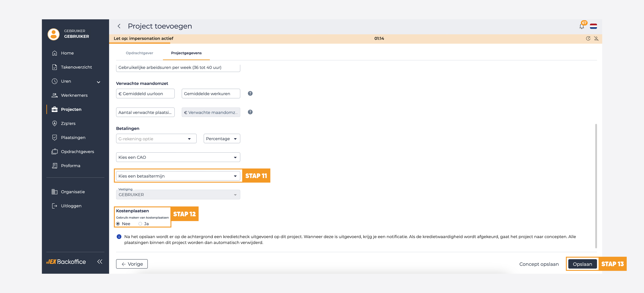Screen dimensions: 644x293
Task: Collapse the sidebar with double chevron icon
Action: [100, 262]
